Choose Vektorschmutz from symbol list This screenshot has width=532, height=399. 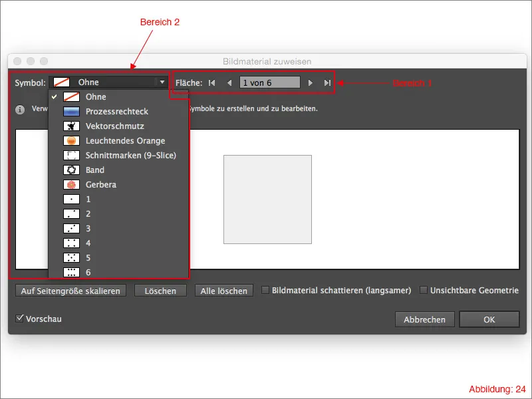[x=118, y=126]
